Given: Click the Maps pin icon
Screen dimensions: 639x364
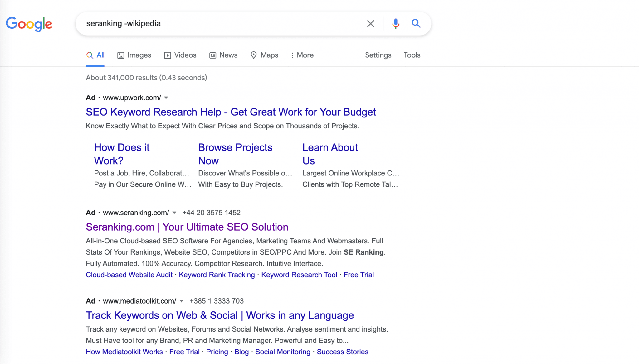Looking at the screenshot, I should (253, 55).
